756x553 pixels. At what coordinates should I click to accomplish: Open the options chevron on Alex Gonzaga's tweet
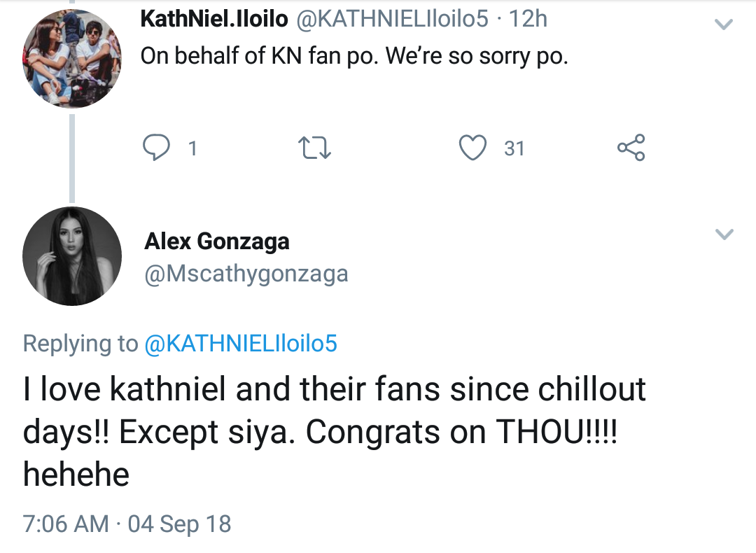point(724,234)
